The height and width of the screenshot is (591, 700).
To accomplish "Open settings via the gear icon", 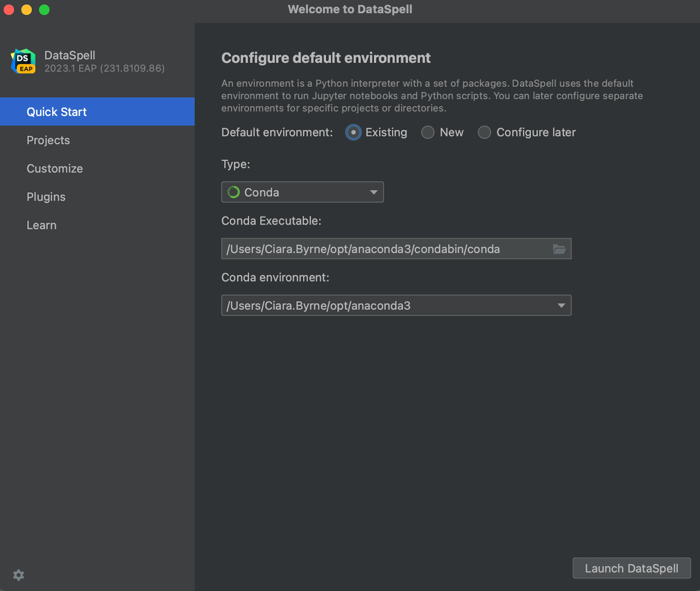I will click(x=19, y=575).
